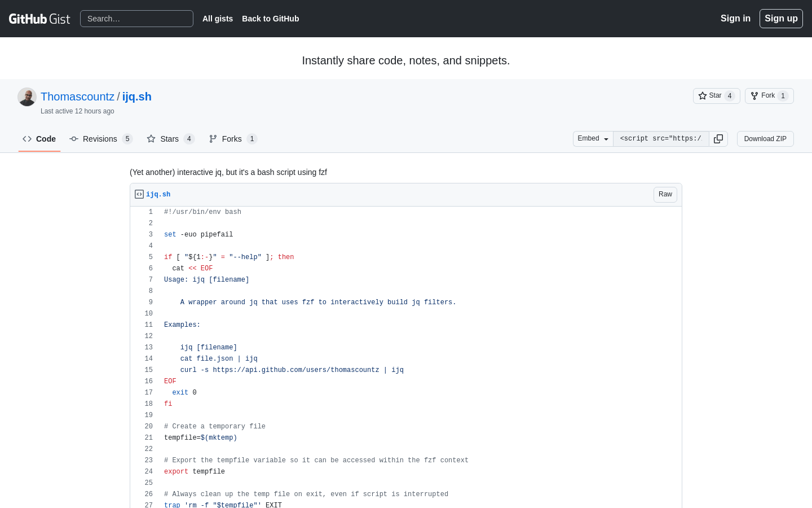Click ijq.sh filename in file header
The height and width of the screenshot is (508, 812).
pyautogui.click(x=158, y=194)
